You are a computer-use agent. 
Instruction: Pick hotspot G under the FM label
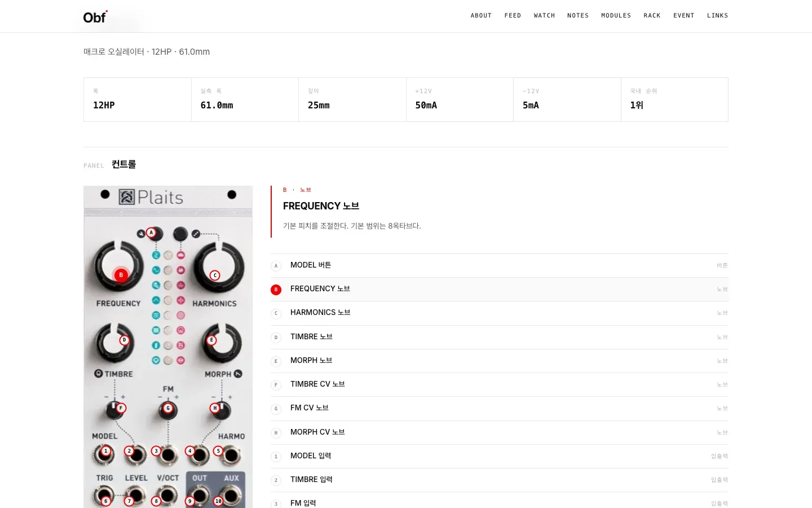tap(168, 408)
